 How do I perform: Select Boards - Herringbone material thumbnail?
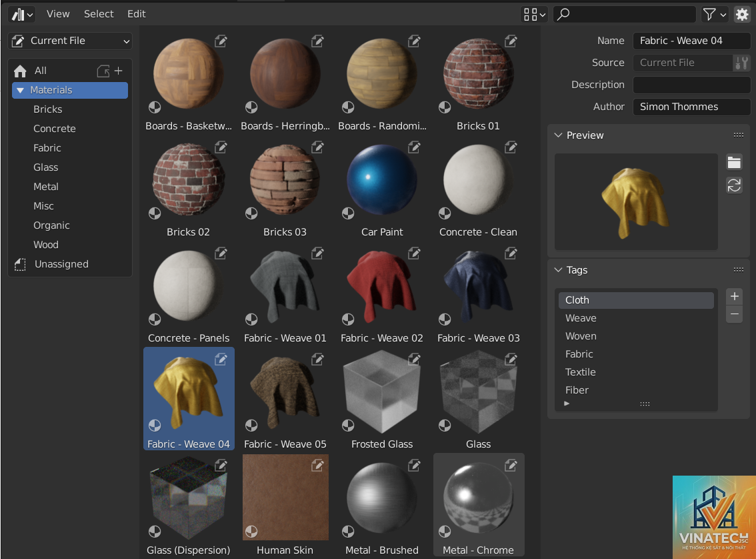pos(285,74)
